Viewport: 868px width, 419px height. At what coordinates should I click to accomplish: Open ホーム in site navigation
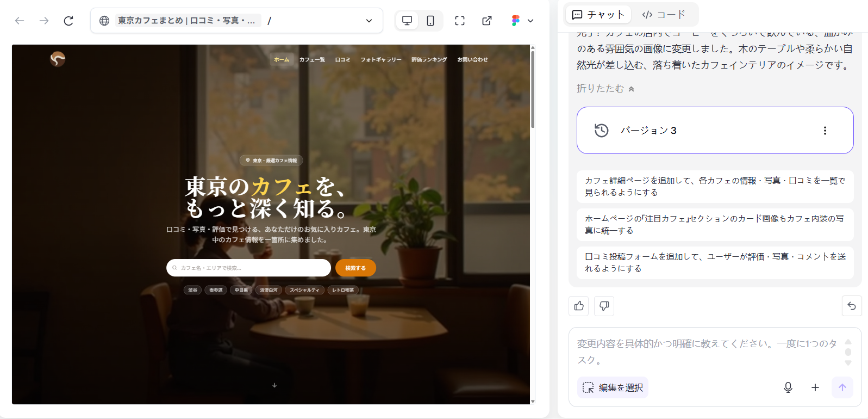[x=282, y=60]
